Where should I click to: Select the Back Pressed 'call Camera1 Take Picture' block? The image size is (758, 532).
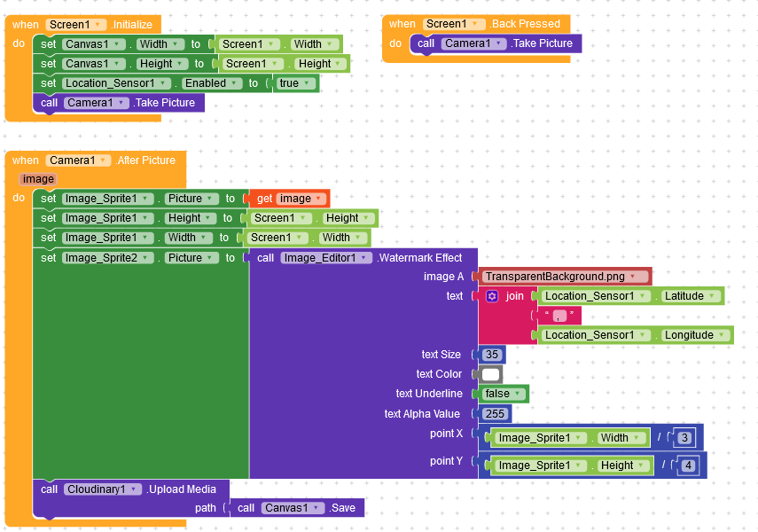pos(496,43)
